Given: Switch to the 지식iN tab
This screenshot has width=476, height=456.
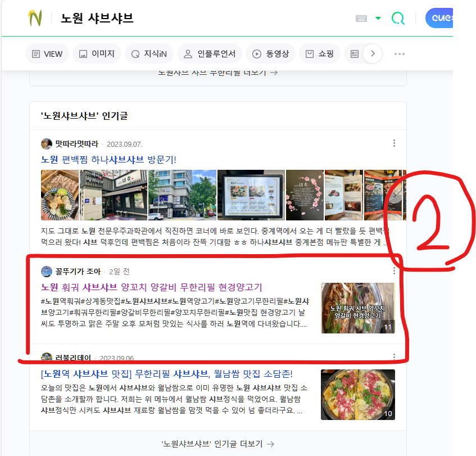Looking at the screenshot, I should click(149, 54).
